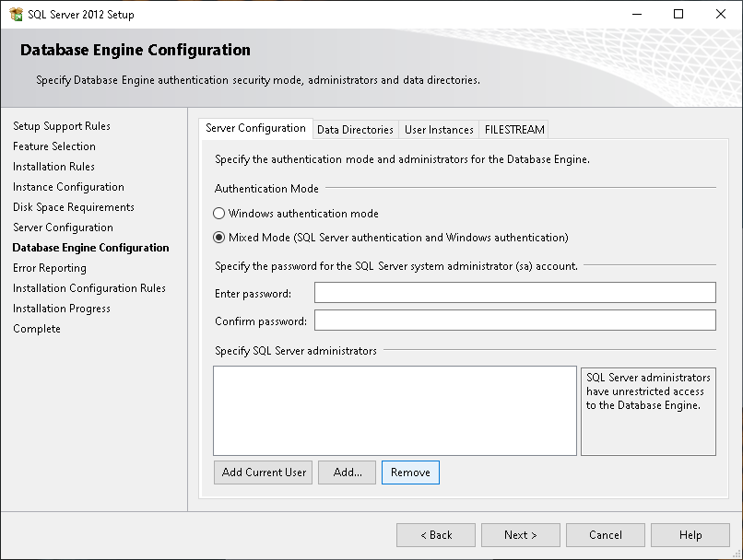
Task: Switch to the Data Directories tab
Action: point(355,130)
